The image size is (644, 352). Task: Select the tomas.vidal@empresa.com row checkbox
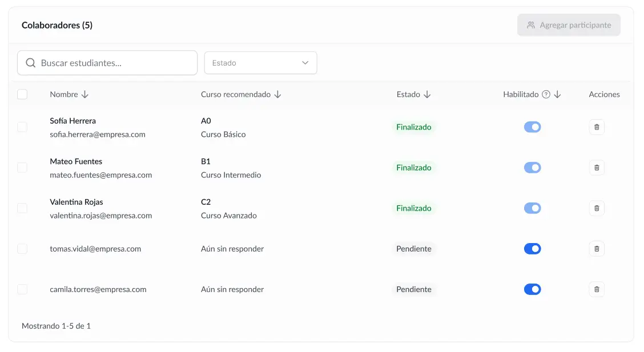[22, 249]
